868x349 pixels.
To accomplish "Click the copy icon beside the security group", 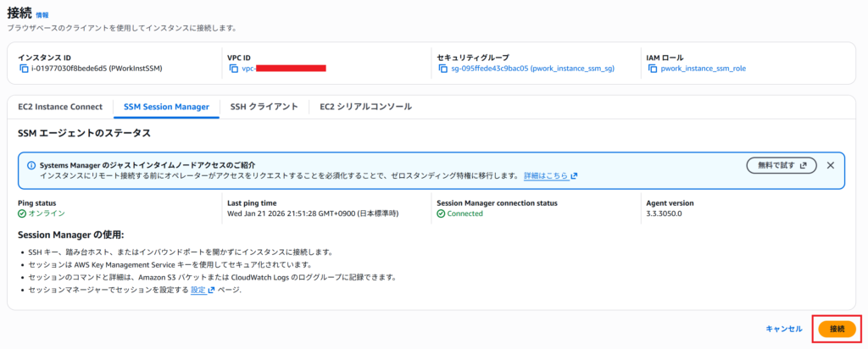I will pos(442,68).
